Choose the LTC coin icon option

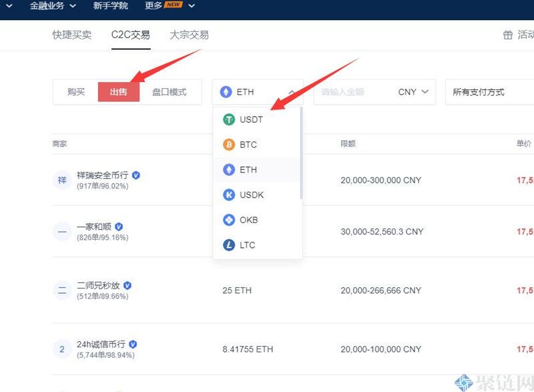point(229,245)
